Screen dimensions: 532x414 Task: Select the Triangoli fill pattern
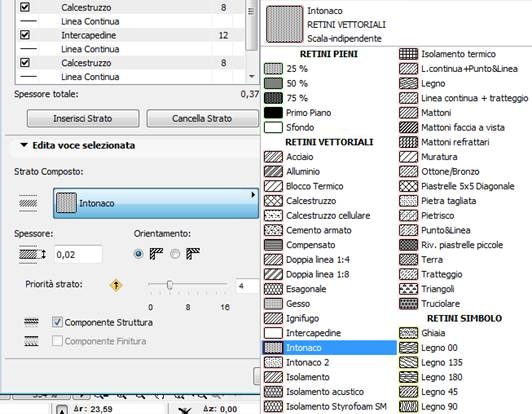408,289
